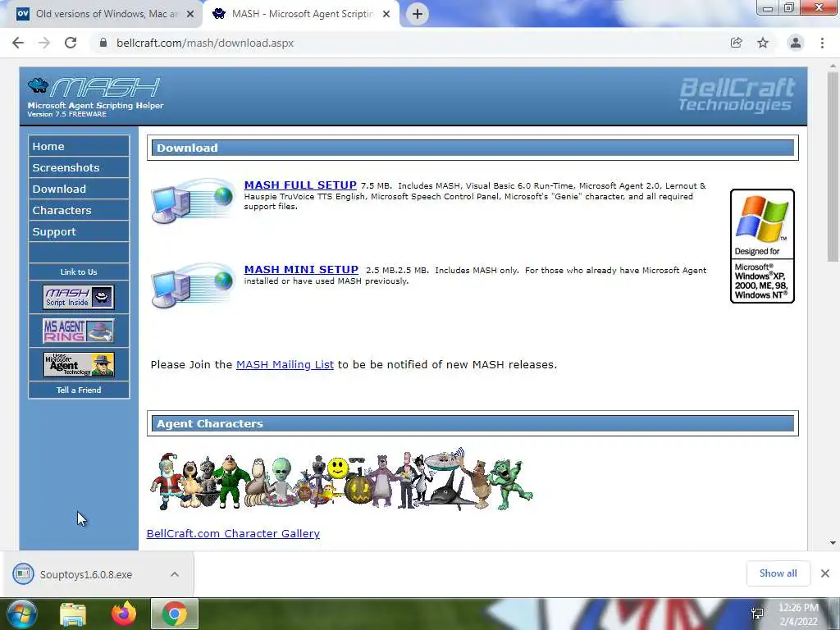
Task: Open the Chrome profile avatar
Action: tap(796, 43)
